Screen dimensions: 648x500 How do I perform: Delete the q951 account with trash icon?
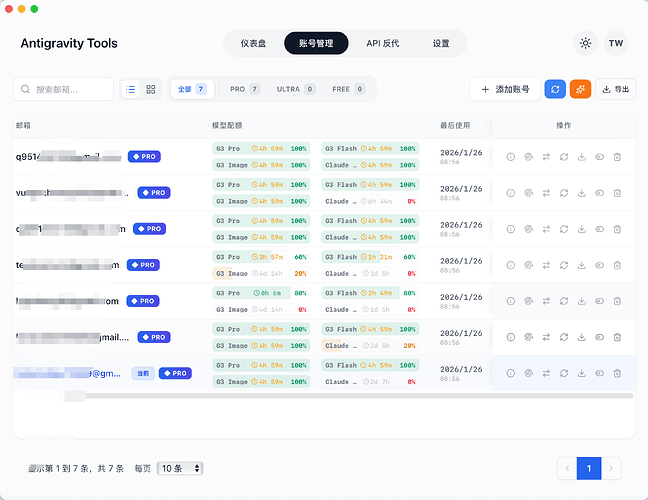tap(617, 157)
